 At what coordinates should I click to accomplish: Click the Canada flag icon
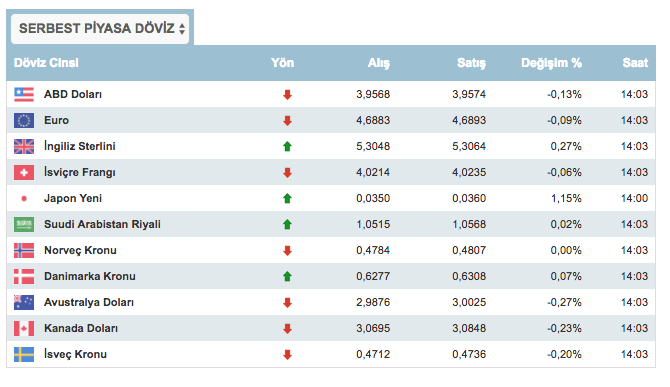coord(24,328)
